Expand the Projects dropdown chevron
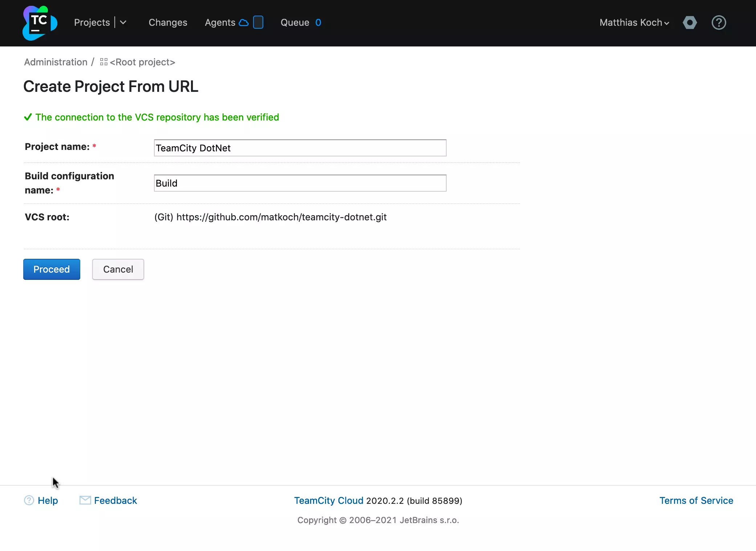Screen dimensions: 756x551 [123, 23]
